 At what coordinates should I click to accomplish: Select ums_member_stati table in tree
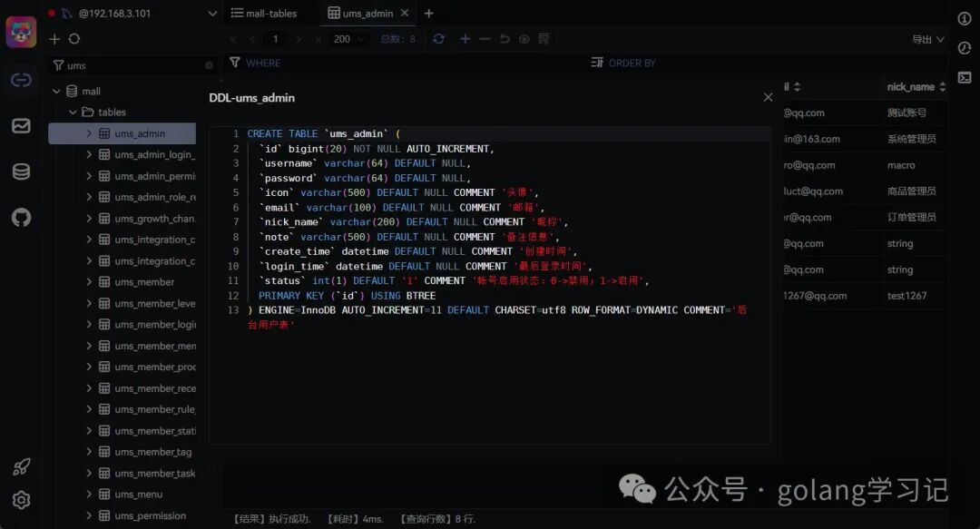154,431
